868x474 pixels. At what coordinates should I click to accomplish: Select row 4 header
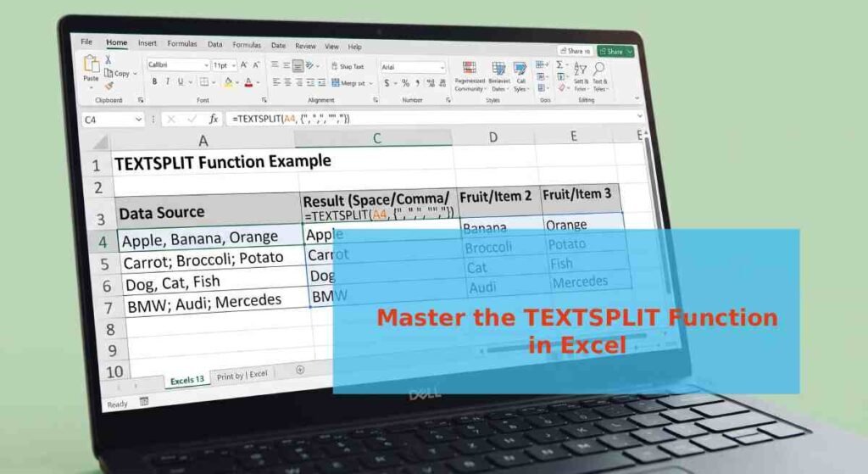pyautogui.click(x=103, y=242)
